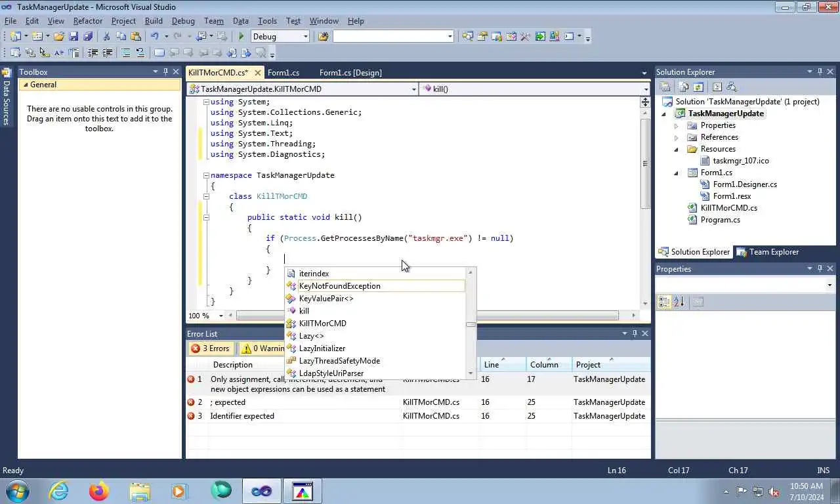Collapse the Form1.cs node in Solution Explorer

[677, 173]
